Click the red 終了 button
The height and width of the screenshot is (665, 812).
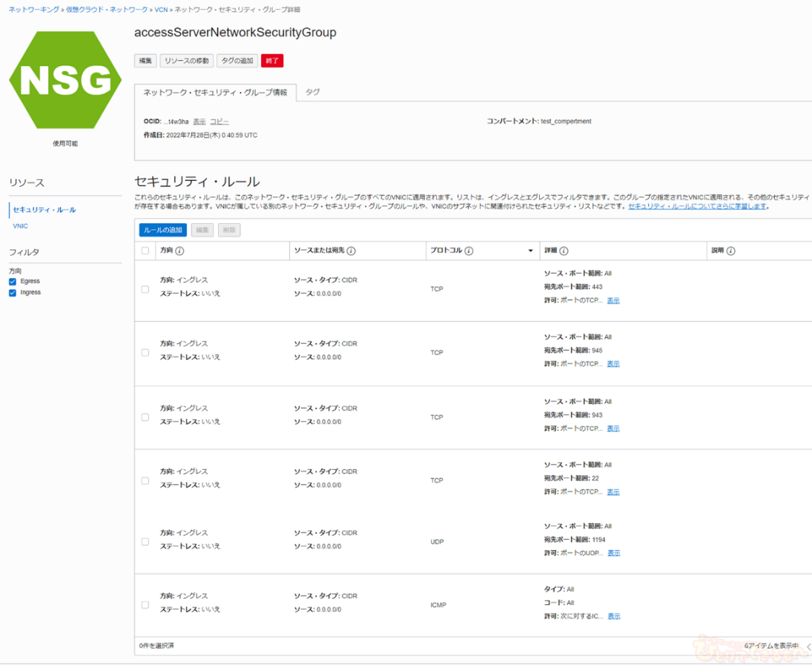pyautogui.click(x=272, y=61)
